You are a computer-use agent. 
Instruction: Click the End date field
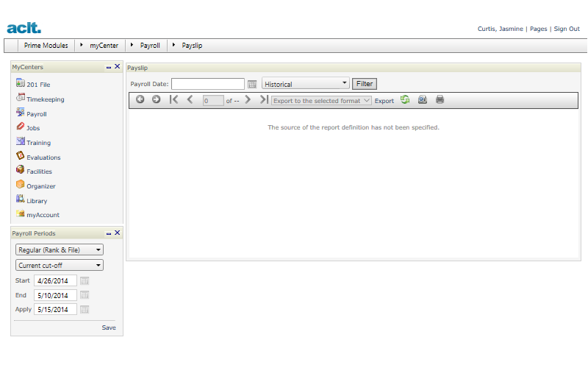(x=56, y=295)
